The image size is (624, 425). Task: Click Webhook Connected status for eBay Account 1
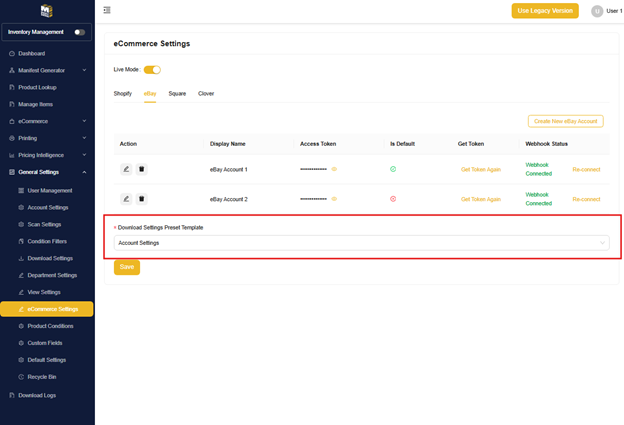click(x=538, y=169)
